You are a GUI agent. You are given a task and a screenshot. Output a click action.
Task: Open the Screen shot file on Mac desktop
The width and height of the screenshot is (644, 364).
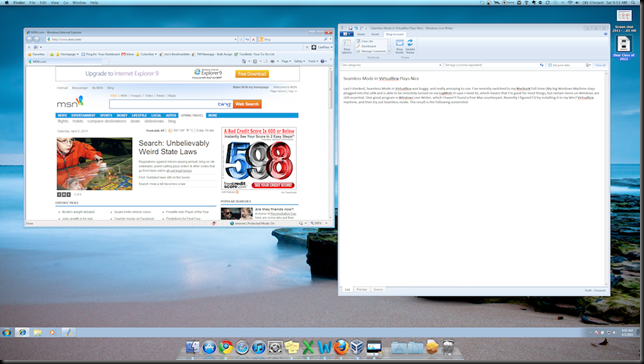[x=624, y=21]
